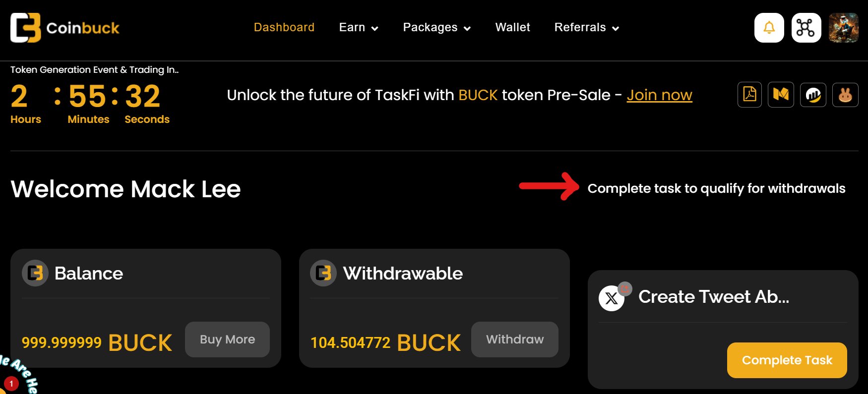This screenshot has height=394, width=868.
Task: Open the Wallet menu item
Action: pyautogui.click(x=513, y=27)
